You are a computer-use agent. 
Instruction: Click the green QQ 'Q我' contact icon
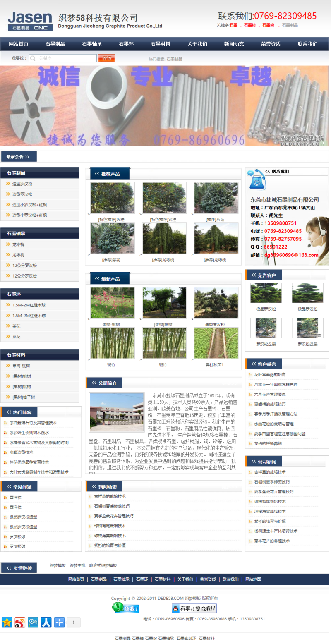point(125,609)
